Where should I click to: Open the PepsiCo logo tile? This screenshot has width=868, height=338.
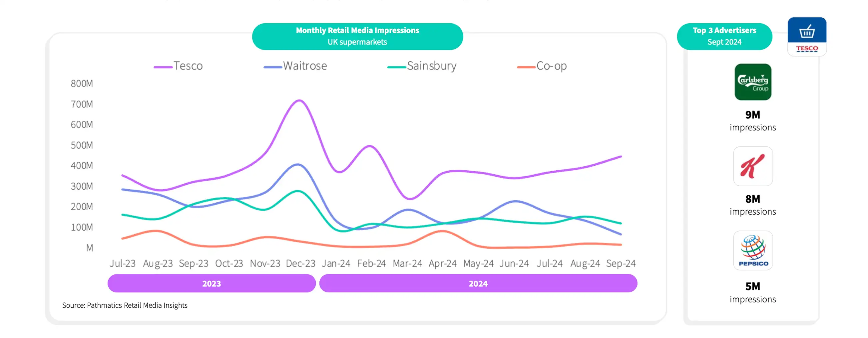pyautogui.click(x=753, y=250)
